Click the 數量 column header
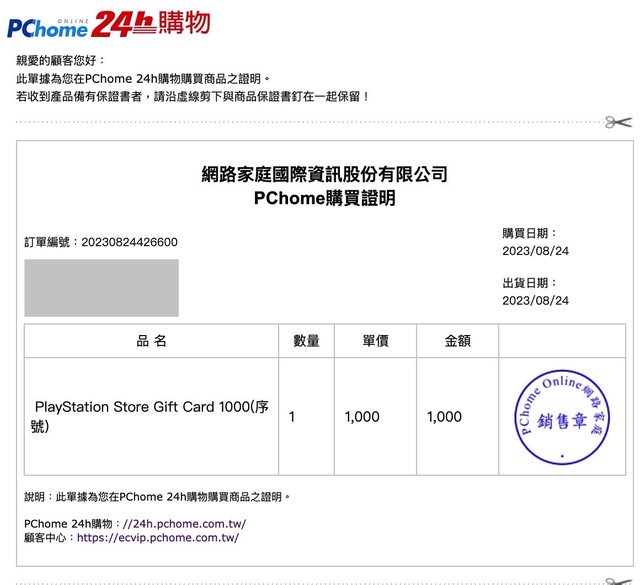 [x=306, y=341]
